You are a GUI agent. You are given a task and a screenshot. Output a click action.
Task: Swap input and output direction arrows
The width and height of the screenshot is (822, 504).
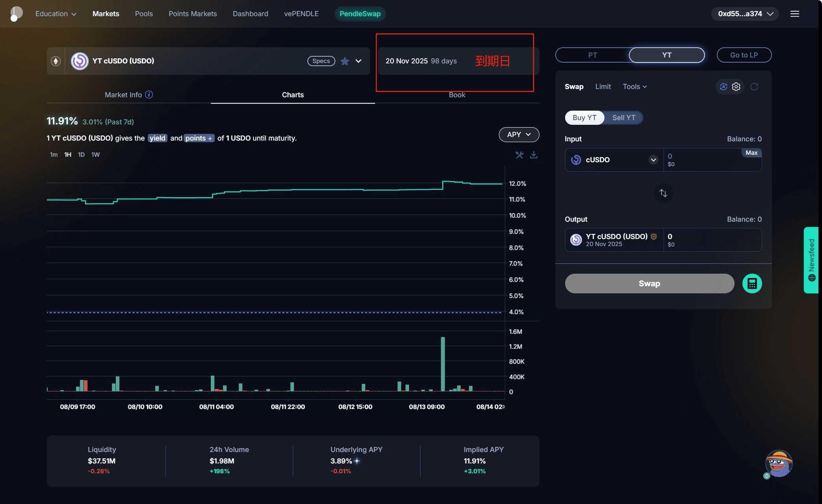pyautogui.click(x=663, y=193)
